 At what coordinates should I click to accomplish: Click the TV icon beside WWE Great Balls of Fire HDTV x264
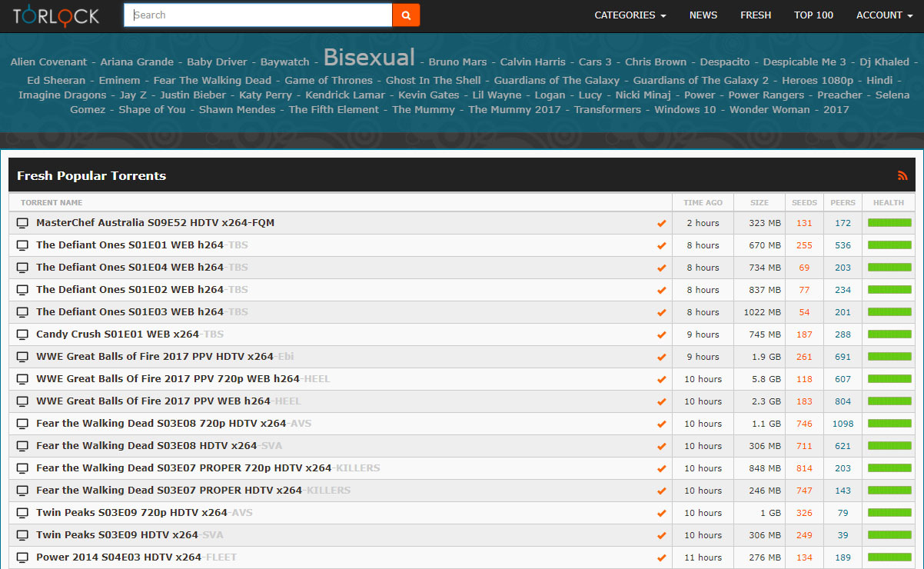coord(22,357)
